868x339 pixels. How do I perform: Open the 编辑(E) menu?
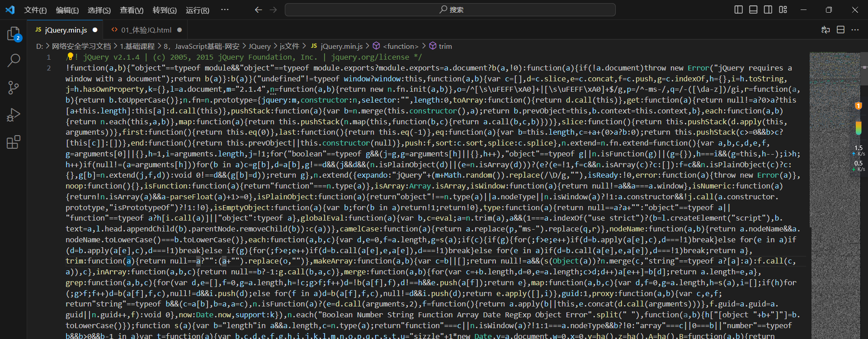tap(67, 10)
